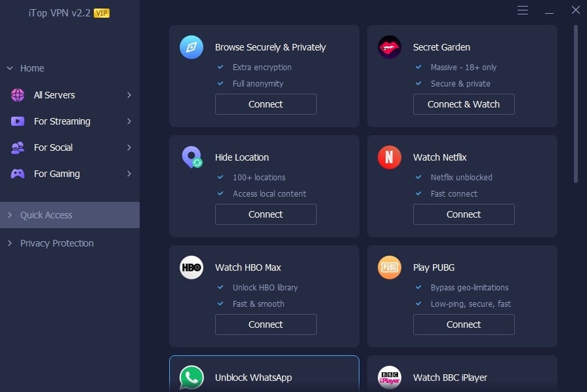Click the BBC iPlayer logo icon
This screenshot has width=587, height=392.
[x=390, y=378]
